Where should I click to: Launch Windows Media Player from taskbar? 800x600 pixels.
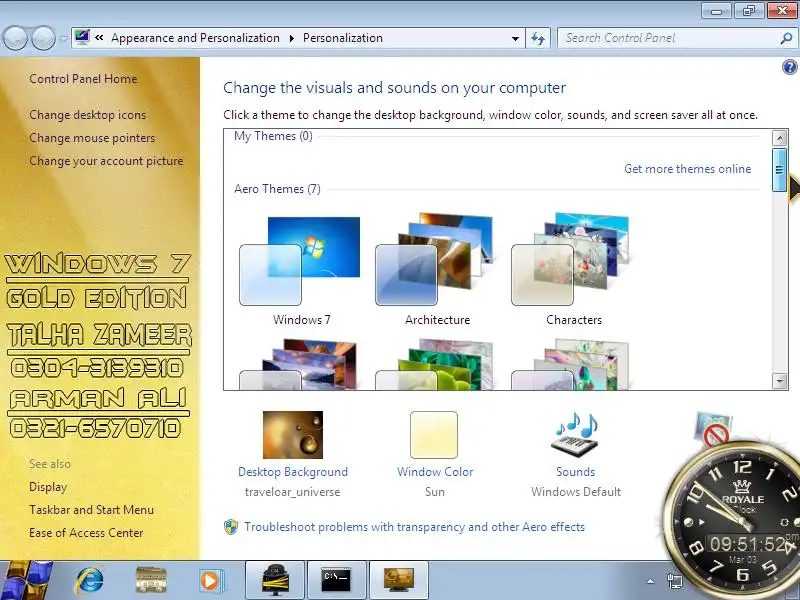coord(210,580)
